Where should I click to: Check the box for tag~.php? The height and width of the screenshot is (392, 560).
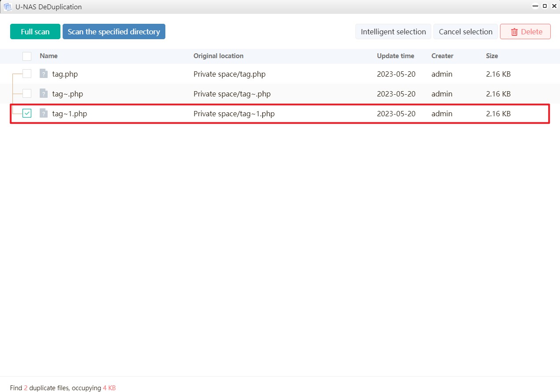coord(27,93)
